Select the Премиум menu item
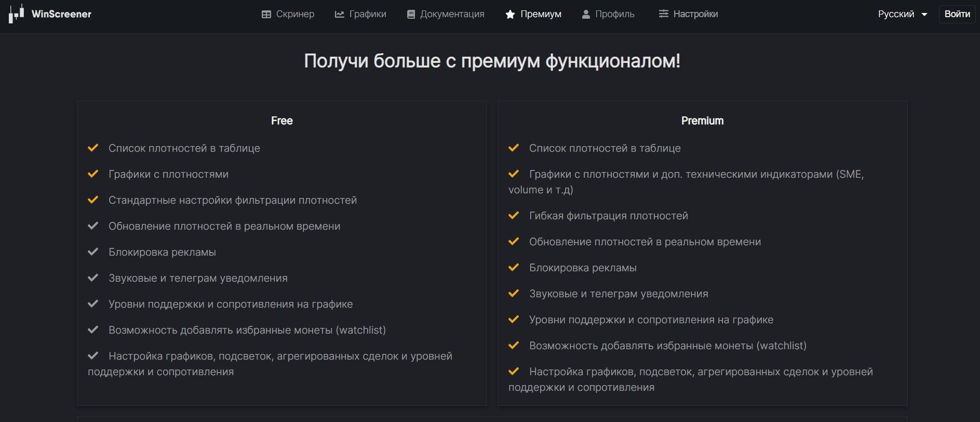Screen dimensions: 980x422 [x=541, y=14]
